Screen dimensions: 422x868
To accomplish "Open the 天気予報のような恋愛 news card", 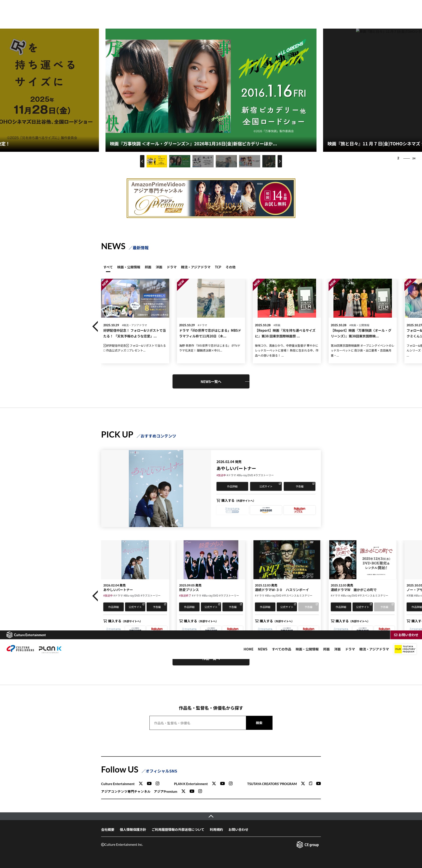I will coord(135,321).
